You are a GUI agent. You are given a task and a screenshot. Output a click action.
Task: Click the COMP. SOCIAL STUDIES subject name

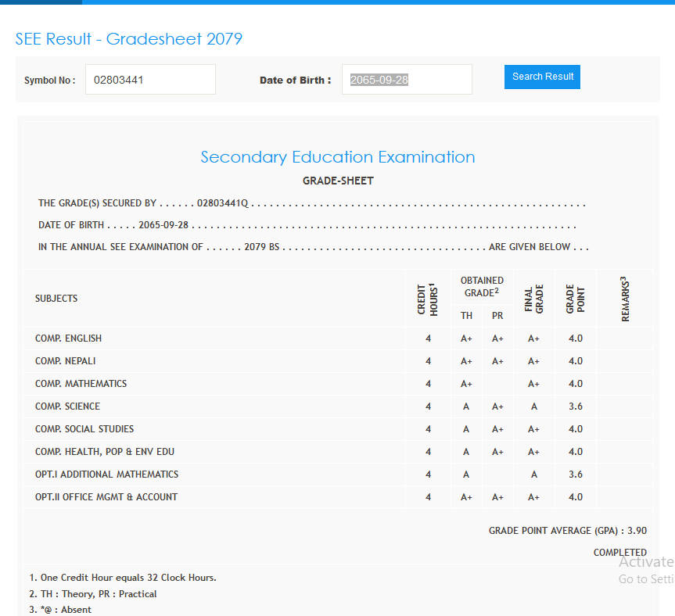pos(84,429)
